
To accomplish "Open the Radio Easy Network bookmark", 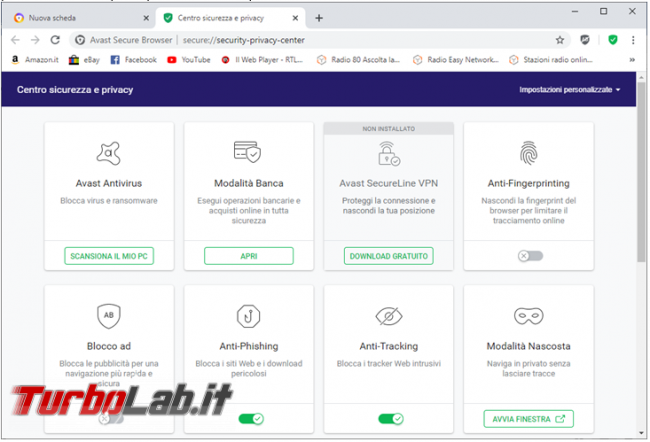I will click(456, 60).
